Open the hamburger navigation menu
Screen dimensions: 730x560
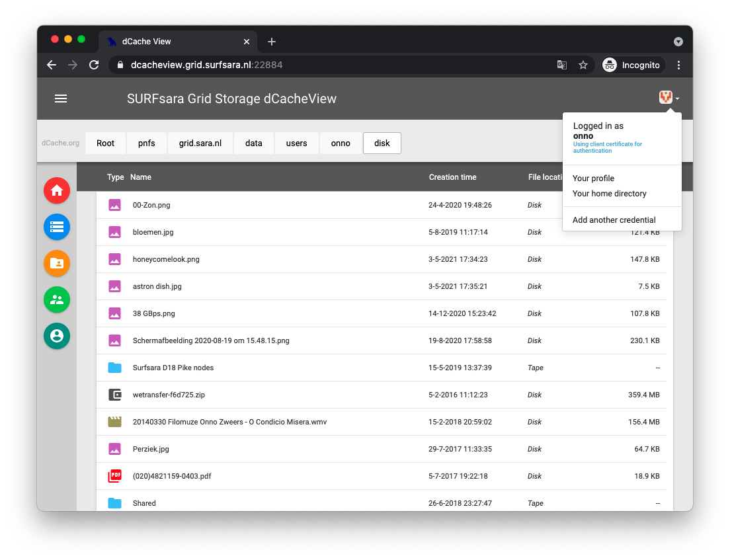coord(61,99)
